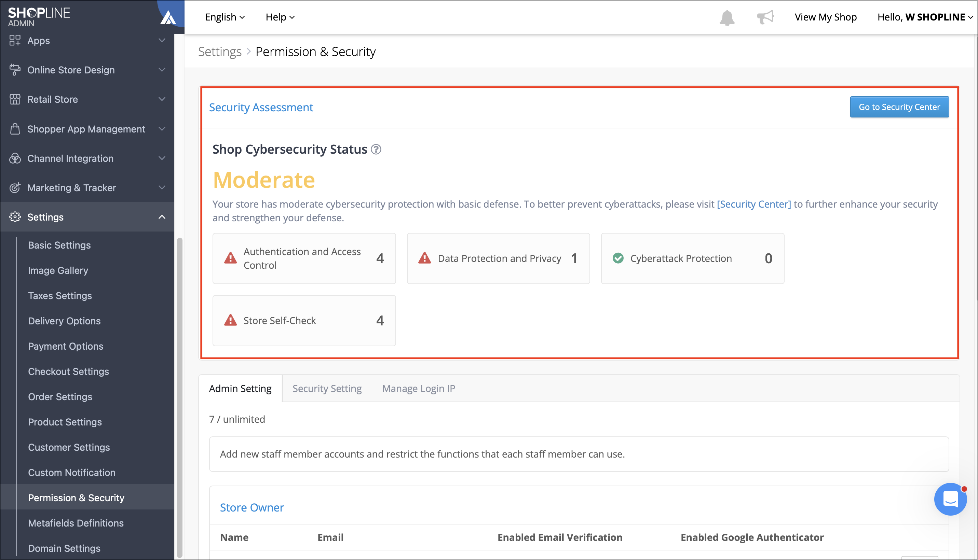Click the warning icon on Store Self-Check
The image size is (978, 560).
pyautogui.click(x=231, y=320)
